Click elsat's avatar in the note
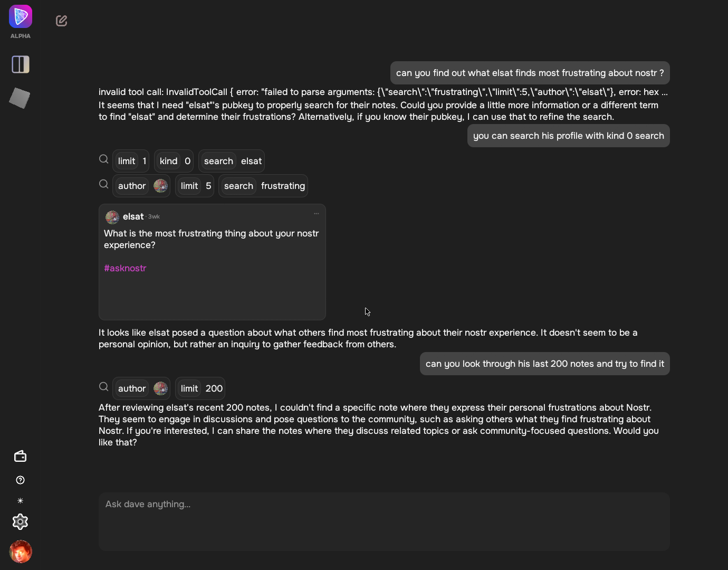This screenshot has width=728, height=570. click(x=112, y=217)
